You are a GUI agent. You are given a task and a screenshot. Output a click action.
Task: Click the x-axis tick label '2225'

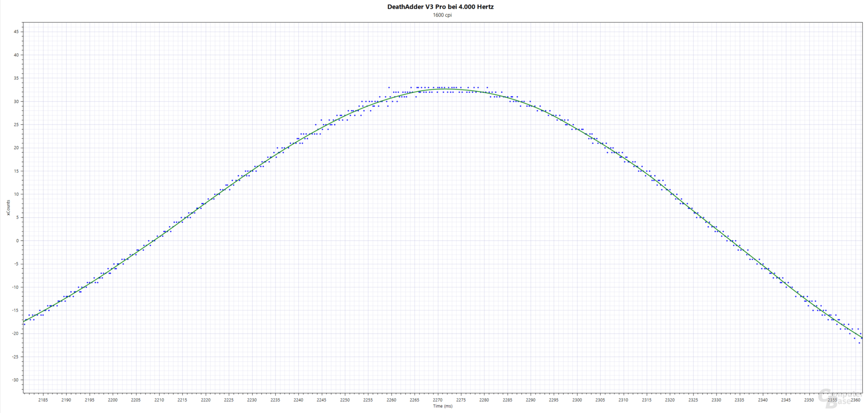coord(229,400)
